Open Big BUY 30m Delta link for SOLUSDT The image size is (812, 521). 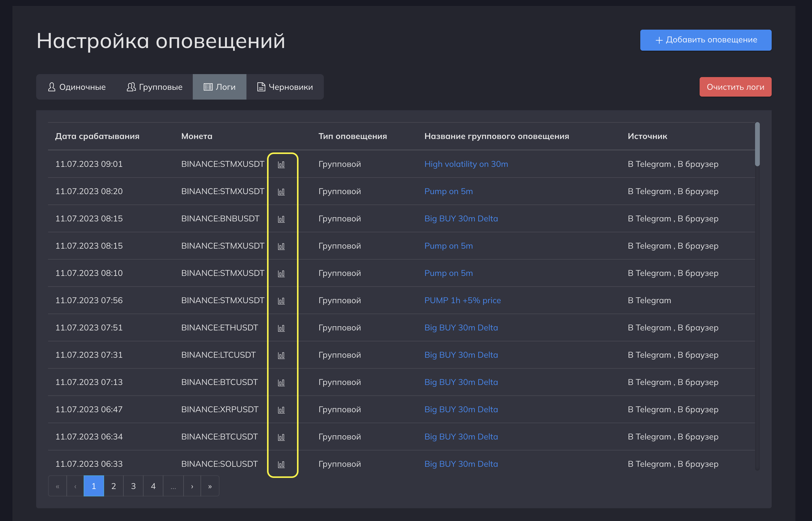click(461, 464)
